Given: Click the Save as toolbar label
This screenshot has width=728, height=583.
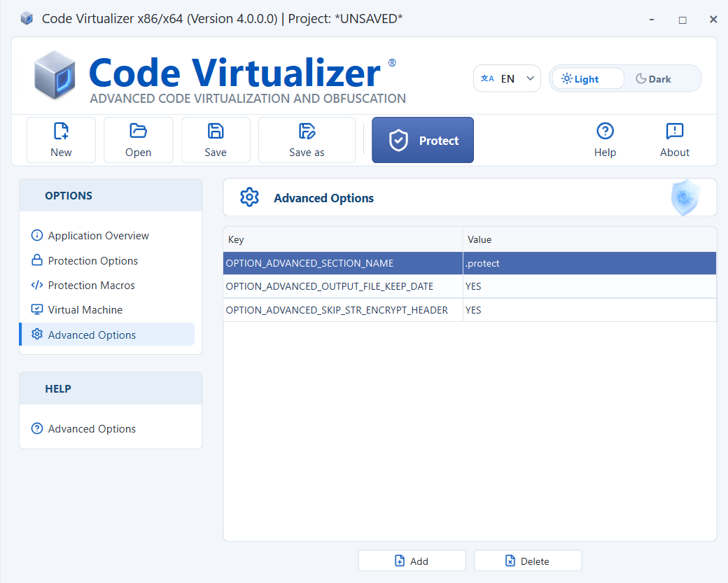Looking at the screenshot, I should coord(307,153).
